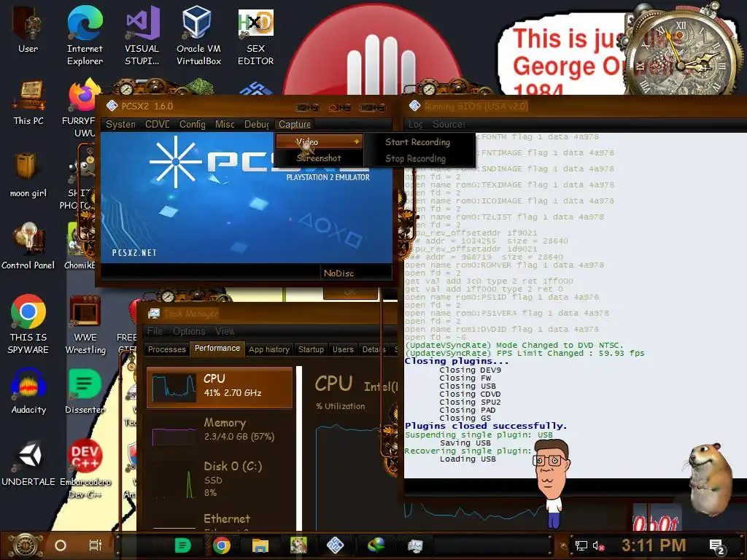Select Disk 0 (C:) performance item
The height and width of the screenshot is (560, 747).
click(220, 478)
